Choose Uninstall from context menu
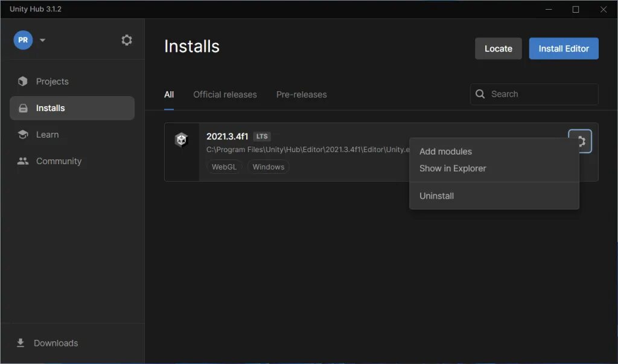 (x=494, y=196)
